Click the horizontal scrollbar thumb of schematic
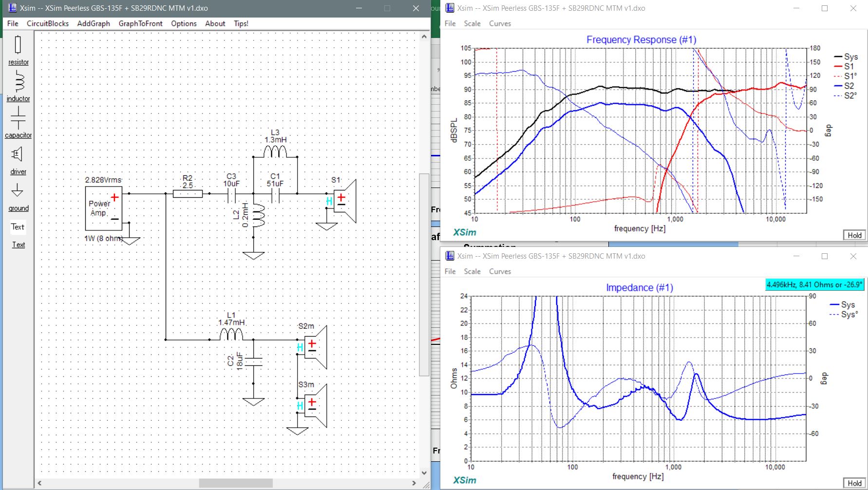 (x=236, y=483)
